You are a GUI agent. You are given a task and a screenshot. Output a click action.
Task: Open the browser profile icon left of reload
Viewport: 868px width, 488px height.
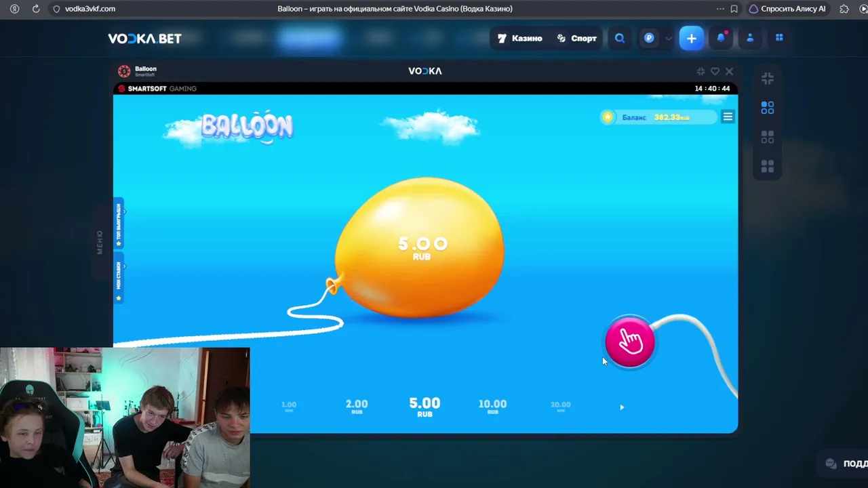point(15,9)
